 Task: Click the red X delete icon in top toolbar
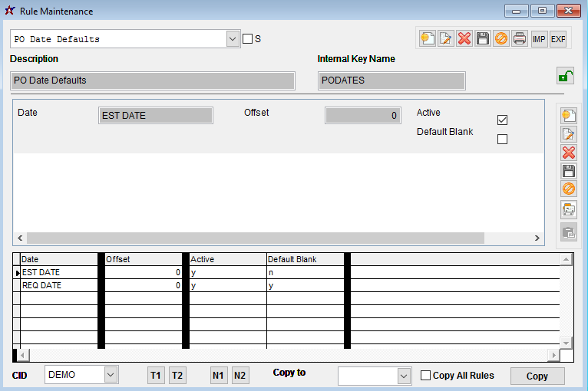(464, 38)
